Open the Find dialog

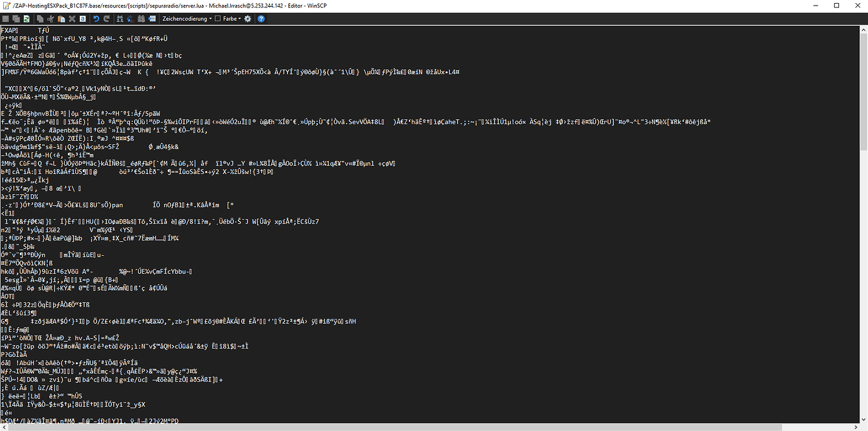[x=120, y=18]
